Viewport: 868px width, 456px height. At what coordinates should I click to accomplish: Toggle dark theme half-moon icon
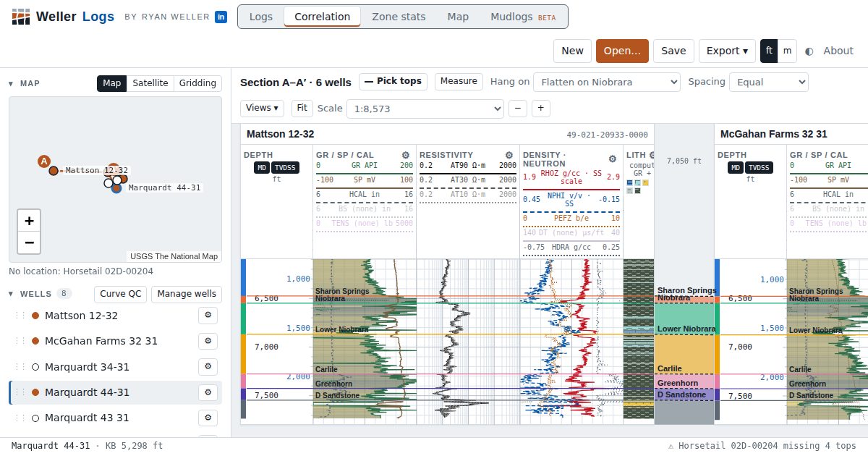pyautogui.click(x=809, y=51)
